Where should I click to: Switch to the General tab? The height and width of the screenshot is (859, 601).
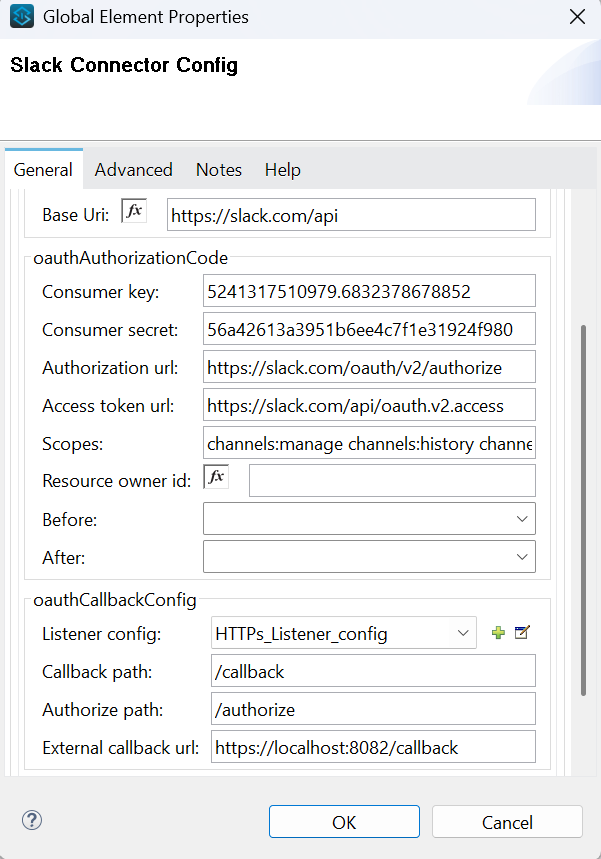click(43, 170)
